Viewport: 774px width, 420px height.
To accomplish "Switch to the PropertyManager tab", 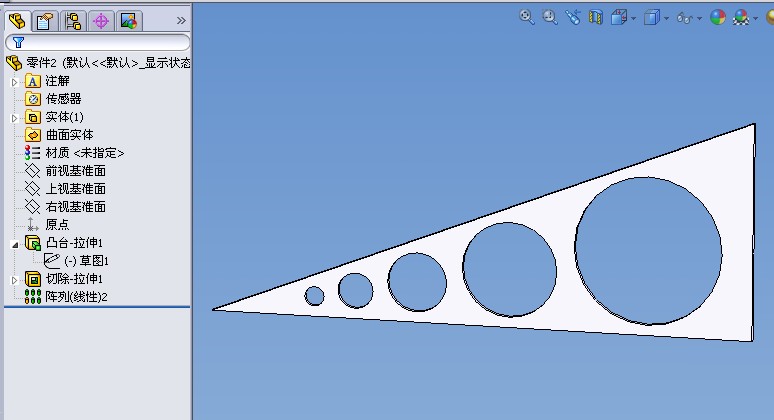I will [x=45, y=21].
